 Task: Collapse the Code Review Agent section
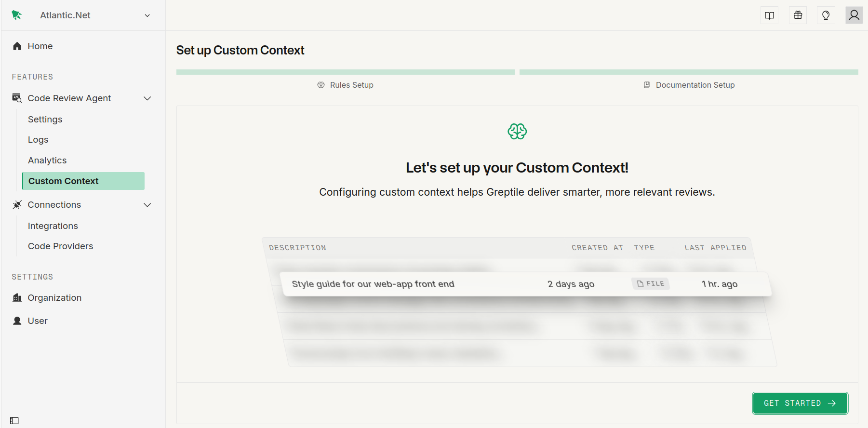[x=147, y=98]
